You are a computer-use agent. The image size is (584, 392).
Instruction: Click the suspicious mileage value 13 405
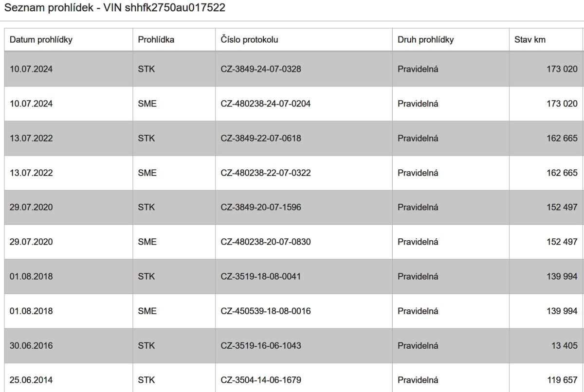565,346
